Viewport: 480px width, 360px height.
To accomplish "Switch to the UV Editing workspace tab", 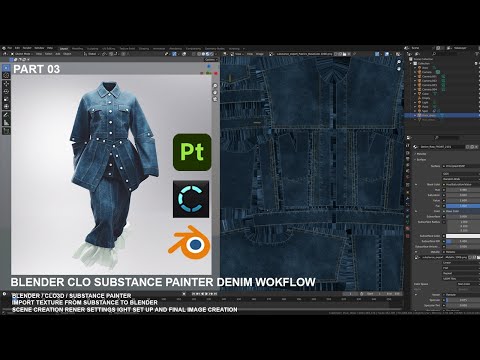I will tap(108, 48).
